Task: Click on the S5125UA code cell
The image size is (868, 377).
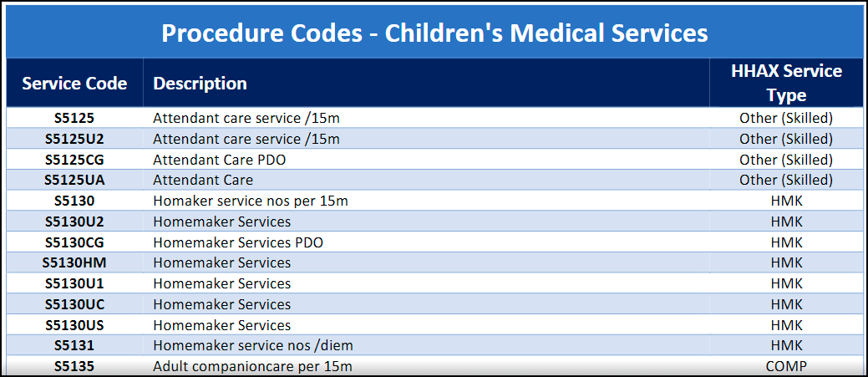Action: click(x=74, y=180)
